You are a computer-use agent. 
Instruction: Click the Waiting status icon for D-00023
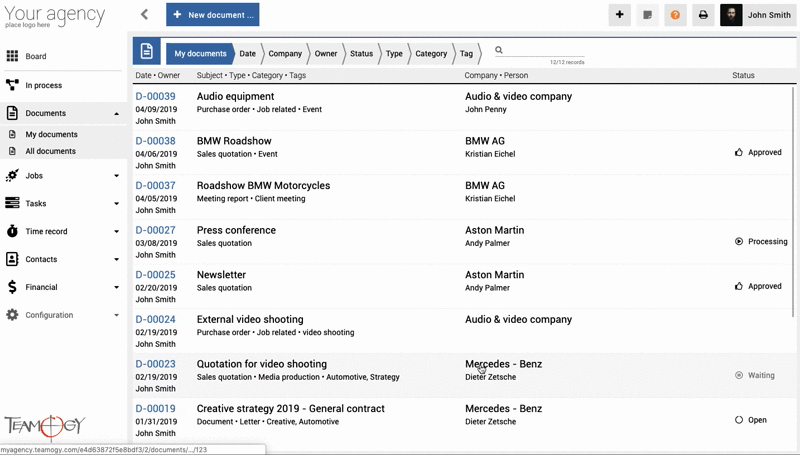click(x=739, y=375)
